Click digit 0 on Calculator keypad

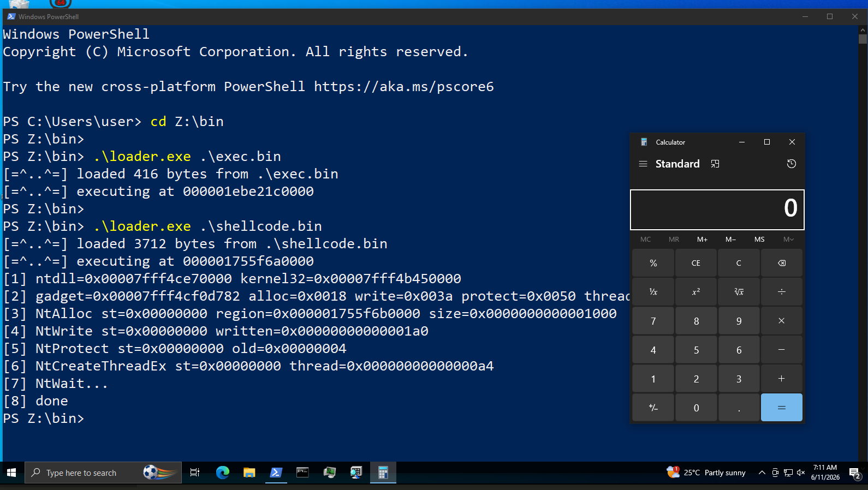[x=696, y=408]
